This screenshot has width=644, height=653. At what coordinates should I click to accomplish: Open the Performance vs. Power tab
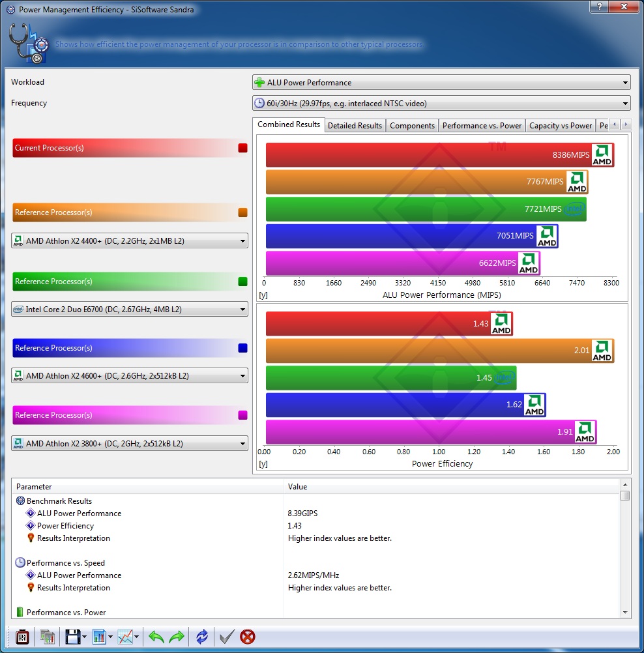tap(482, 126)
